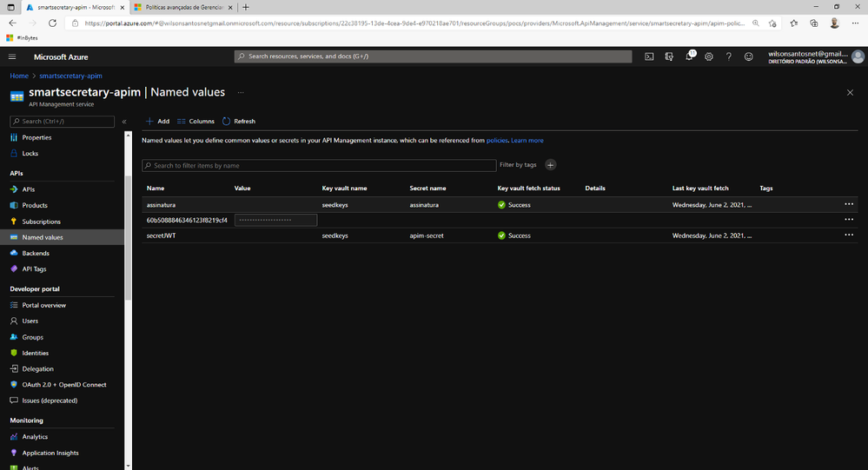The height and width of the screenshot is (470, 868).
Task: Go to Home breadcrumb
Action: (19, 76)
